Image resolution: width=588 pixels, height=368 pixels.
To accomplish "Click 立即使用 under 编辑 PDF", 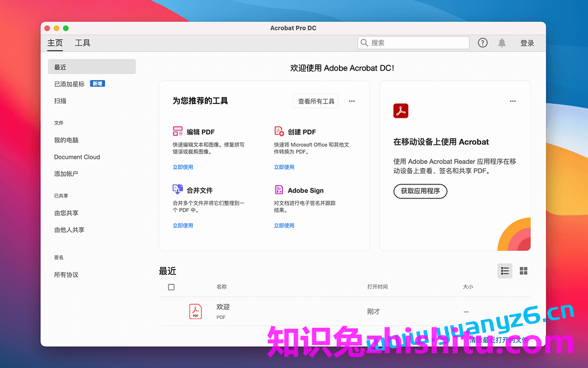I will (183, 167).
